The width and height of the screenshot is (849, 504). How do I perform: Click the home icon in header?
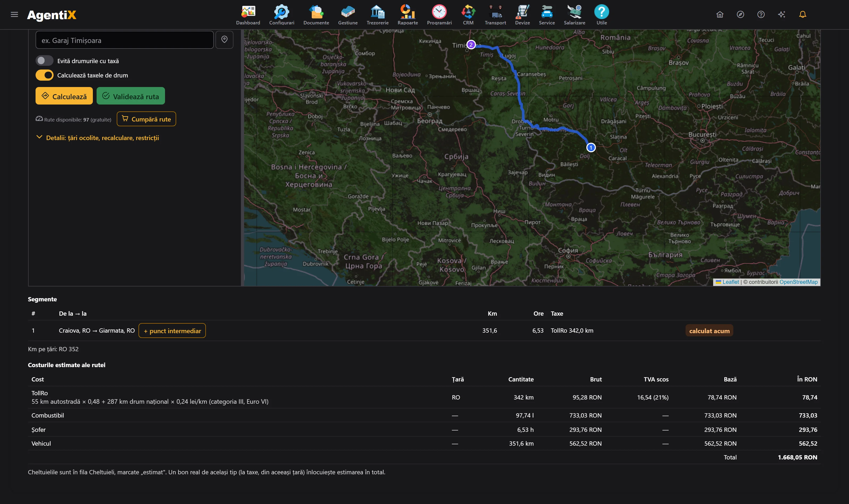(x=720, y=14)
